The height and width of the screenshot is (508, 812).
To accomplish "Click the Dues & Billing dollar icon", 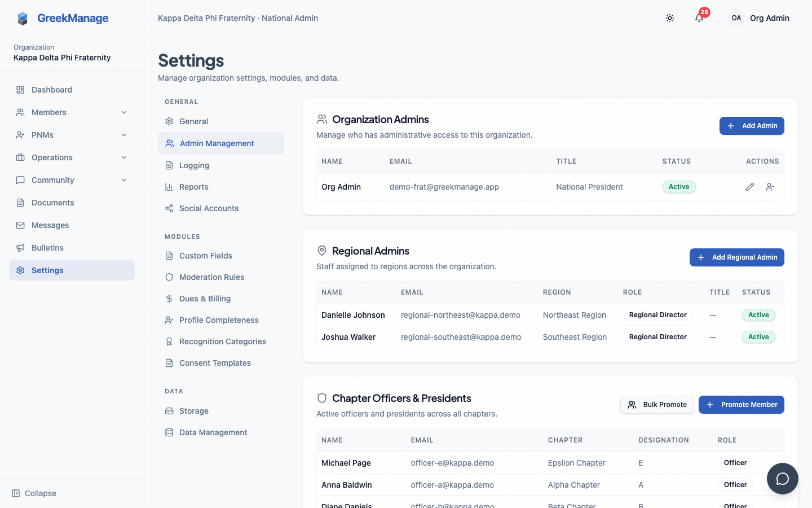I will pyautogui.click(x=169, y=299).
